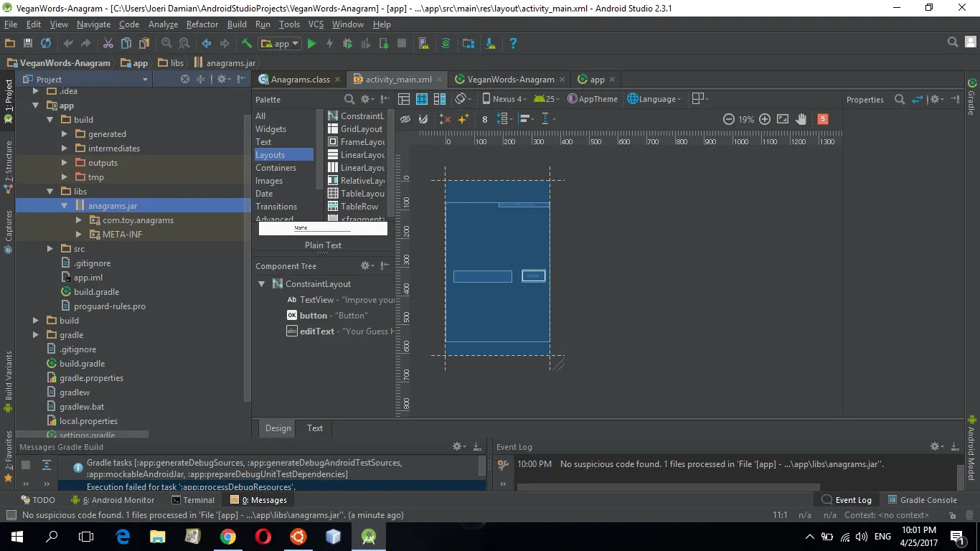Open the app run configuration dropdown
The height and width of the screenshot is (551, 980).
point(280,44)
